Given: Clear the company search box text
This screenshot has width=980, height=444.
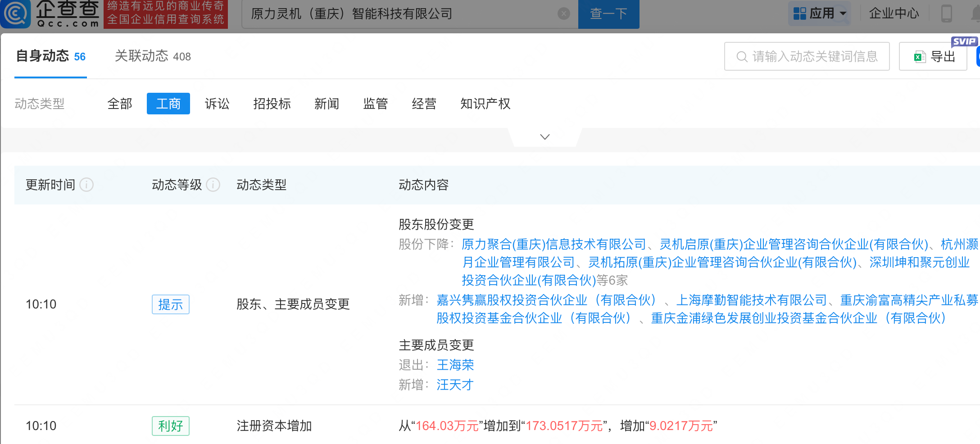Looking at the screenshot, I should pyautogui.click(x=563, y=14).
